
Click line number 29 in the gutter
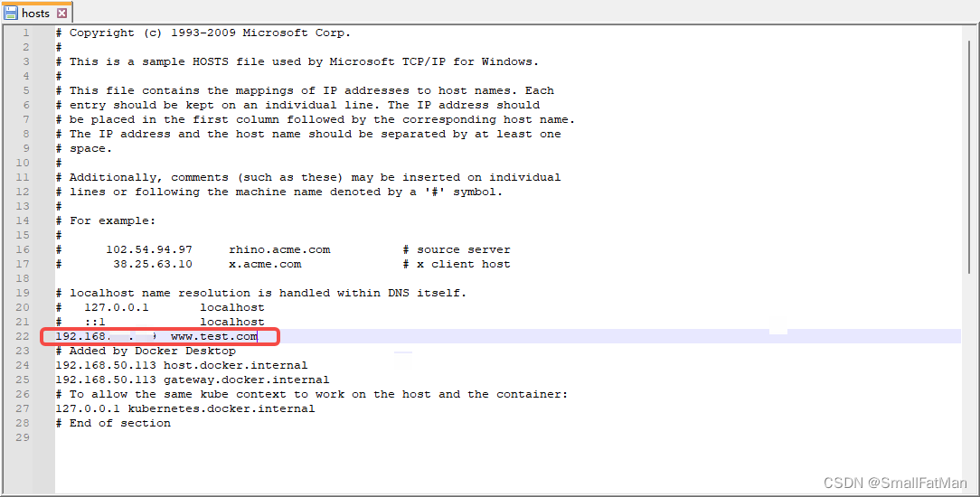(x=23, y=437)
